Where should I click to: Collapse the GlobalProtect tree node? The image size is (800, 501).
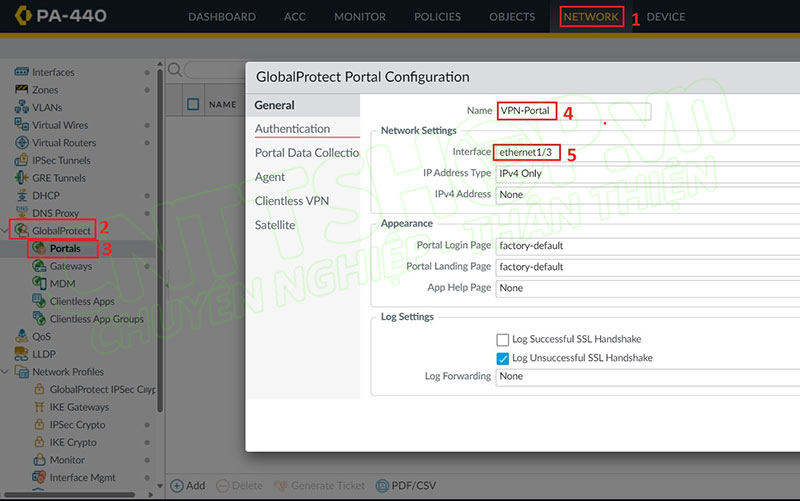(x=5, y=231)
